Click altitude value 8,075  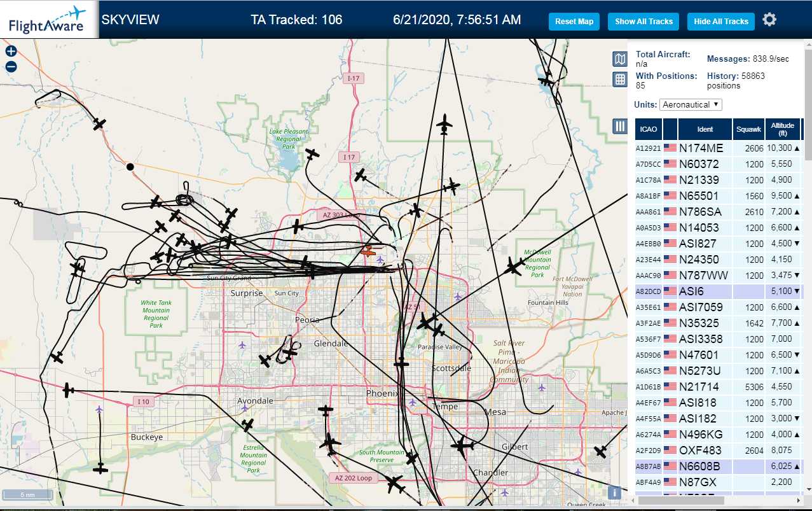coord(781,450)
